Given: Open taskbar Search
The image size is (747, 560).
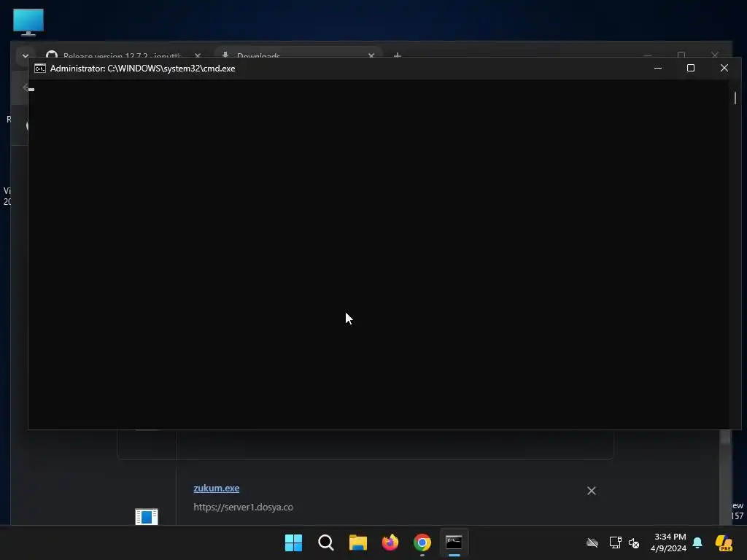Looking at the screenshot, I should point(326,542).
